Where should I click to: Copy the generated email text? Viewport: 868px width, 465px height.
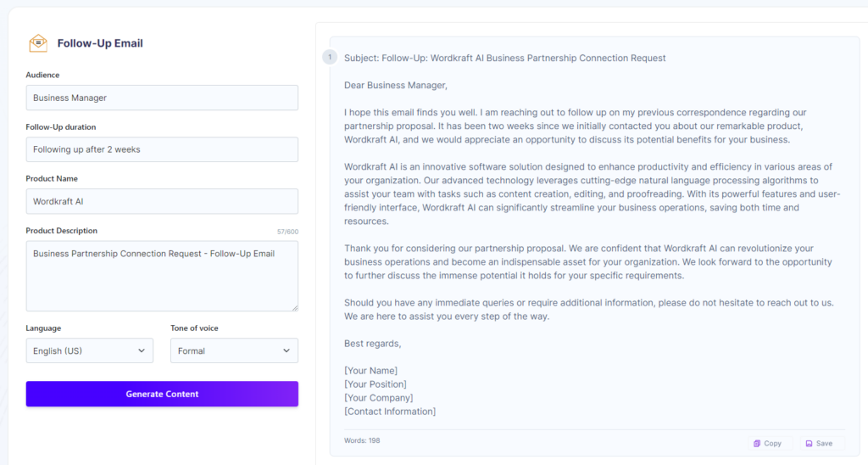767,444
